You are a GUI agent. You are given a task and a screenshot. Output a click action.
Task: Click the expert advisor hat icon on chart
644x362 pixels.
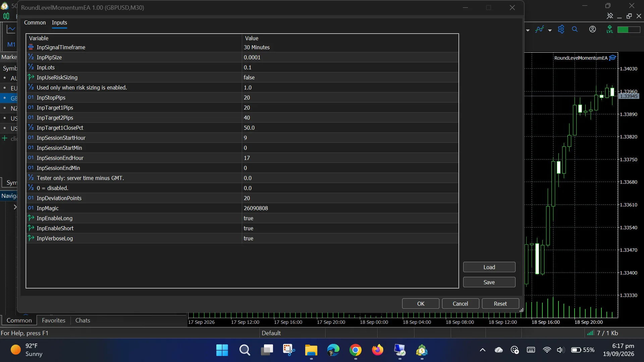point(613,58)
